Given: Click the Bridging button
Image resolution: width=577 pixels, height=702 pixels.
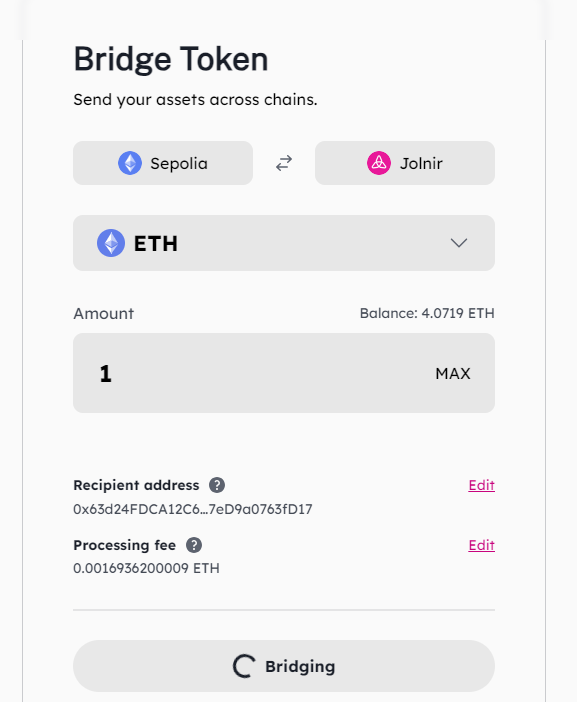Looking at the screenshot, I should point(284,666).
